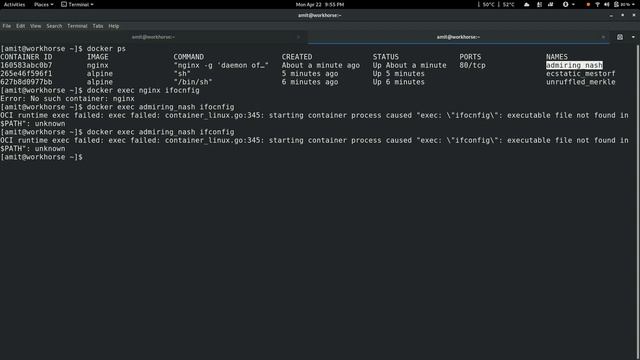Open the clock showing Mon Apr 22

(320, 4)
